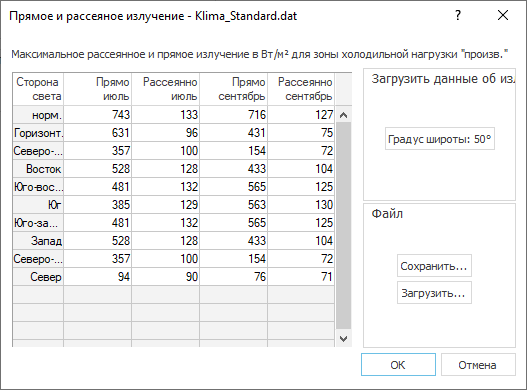
Task: Click cell 127 in норм. row
Action: pos(301,115)
